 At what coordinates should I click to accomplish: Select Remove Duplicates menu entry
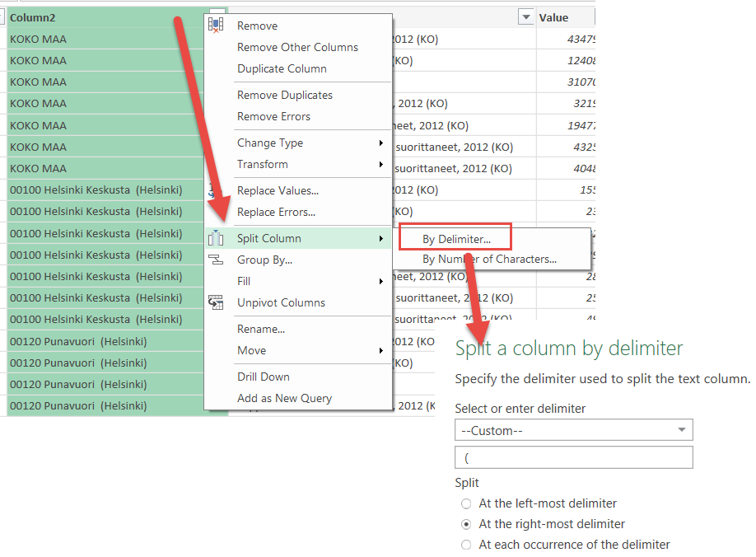(284, 96)
